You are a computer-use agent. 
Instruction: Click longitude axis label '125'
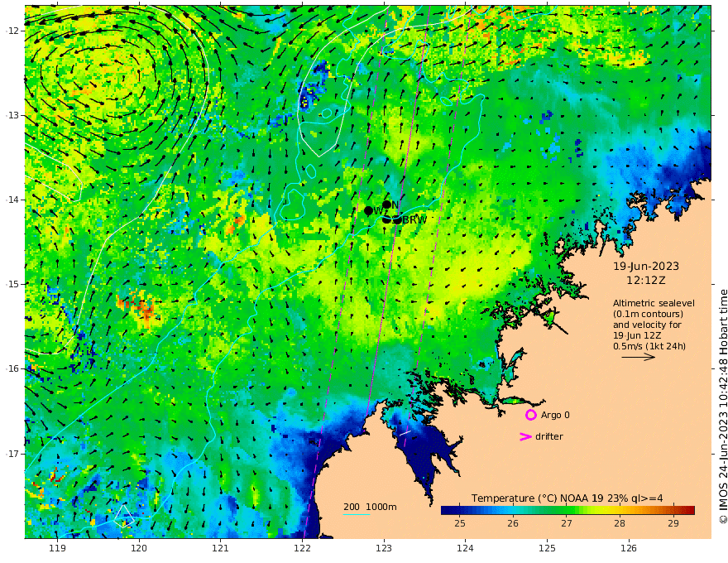click(548, 549)
